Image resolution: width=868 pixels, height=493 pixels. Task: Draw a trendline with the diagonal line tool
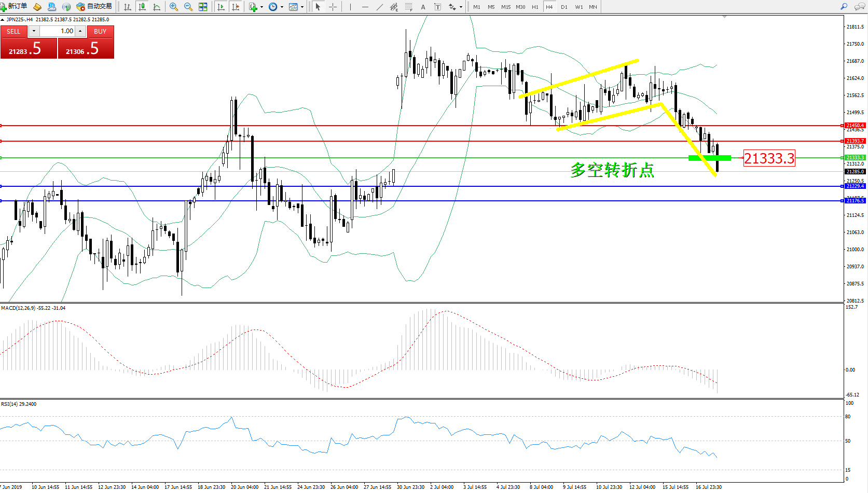click(380, 7)
